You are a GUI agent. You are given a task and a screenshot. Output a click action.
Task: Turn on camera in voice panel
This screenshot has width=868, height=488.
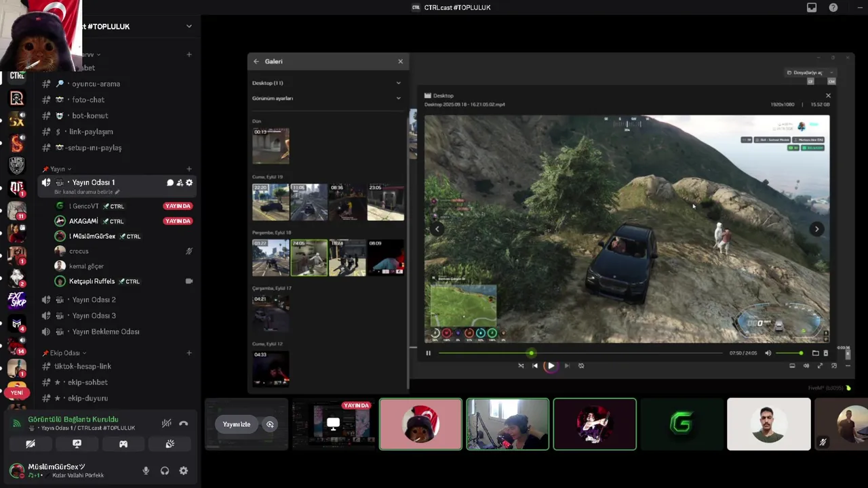(x=31, y=444)
